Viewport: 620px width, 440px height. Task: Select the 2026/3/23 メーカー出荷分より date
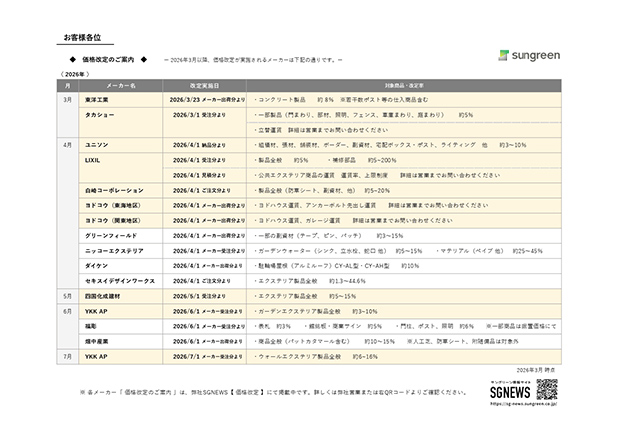click(x=207, y=100)
